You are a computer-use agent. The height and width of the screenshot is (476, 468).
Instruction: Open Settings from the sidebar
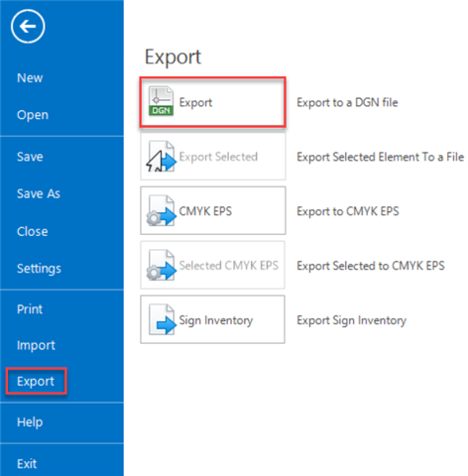pyautogui.click(x=39, y=269)
